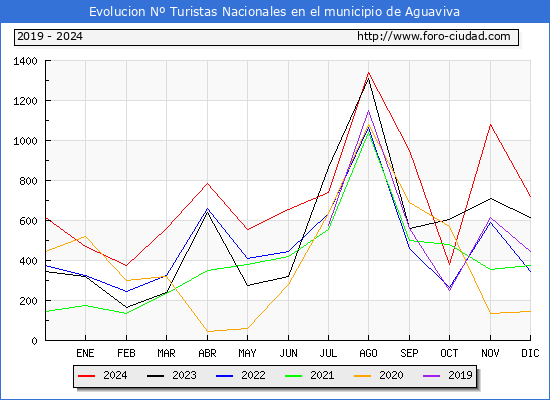Click the 1200 y-axis value
The height and width of the screenshot is (400, 550).
click(x=25, y=101)
